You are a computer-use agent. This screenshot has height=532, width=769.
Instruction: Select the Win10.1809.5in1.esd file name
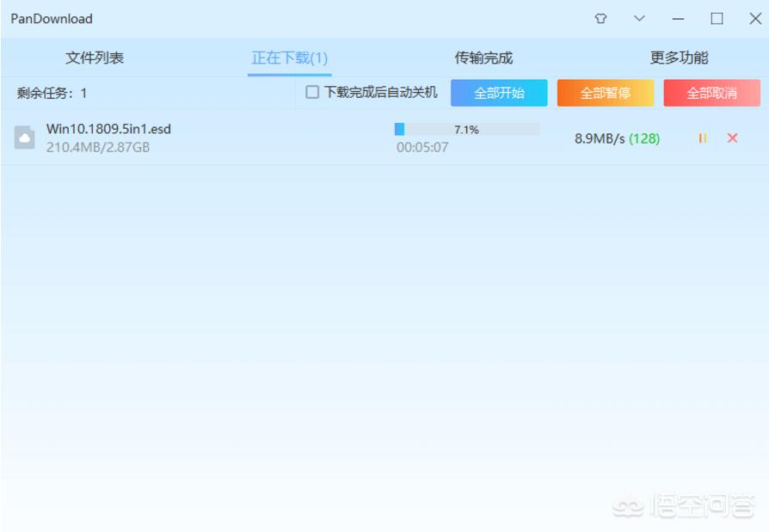click(109, 129)
